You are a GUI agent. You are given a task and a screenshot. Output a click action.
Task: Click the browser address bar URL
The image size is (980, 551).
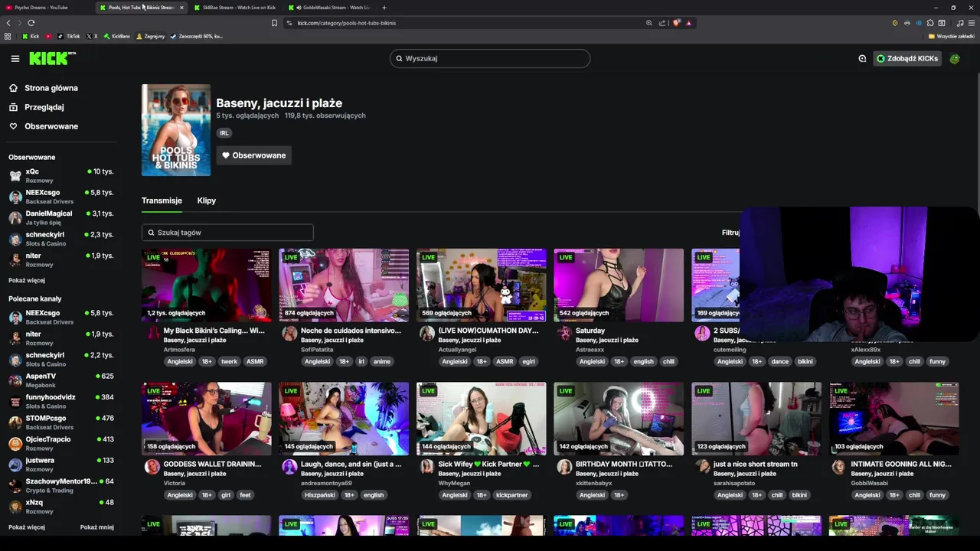coord(346,23)
